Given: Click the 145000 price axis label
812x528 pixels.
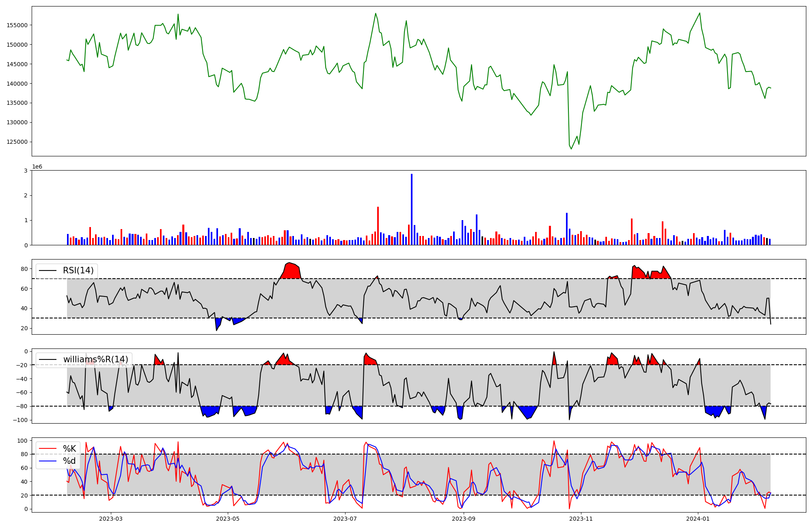Looking at the screenshot, I should 17,64.
